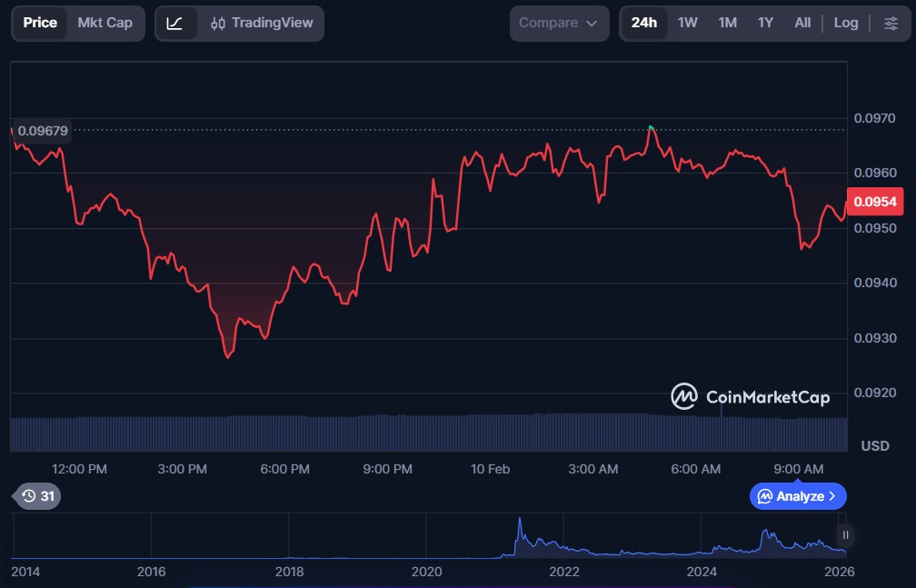916x588 pixels.
Task: Toggle the Log scale option
Action: [845, 23]
